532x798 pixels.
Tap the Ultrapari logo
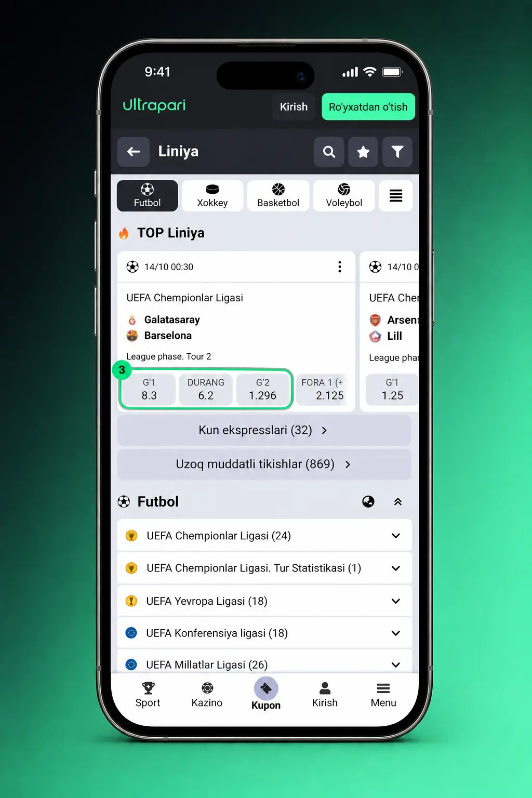tap(154, 105)
